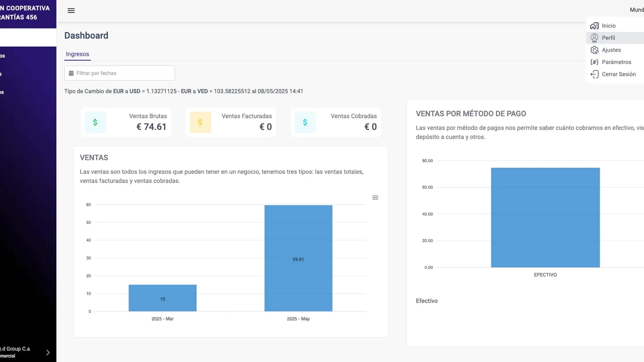Click the calendar icon in date filter
The height and width of the screenshot is (362, 644).
[x=71, y=73]
